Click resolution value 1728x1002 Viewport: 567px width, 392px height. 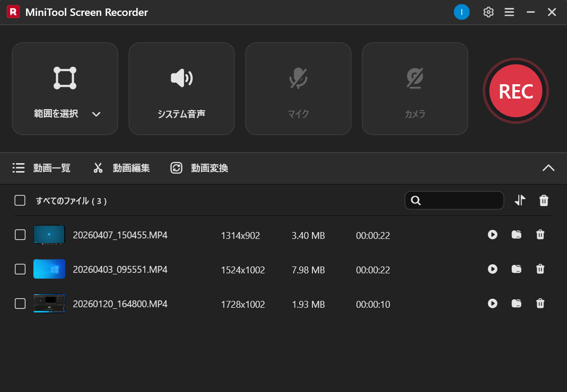243,304
